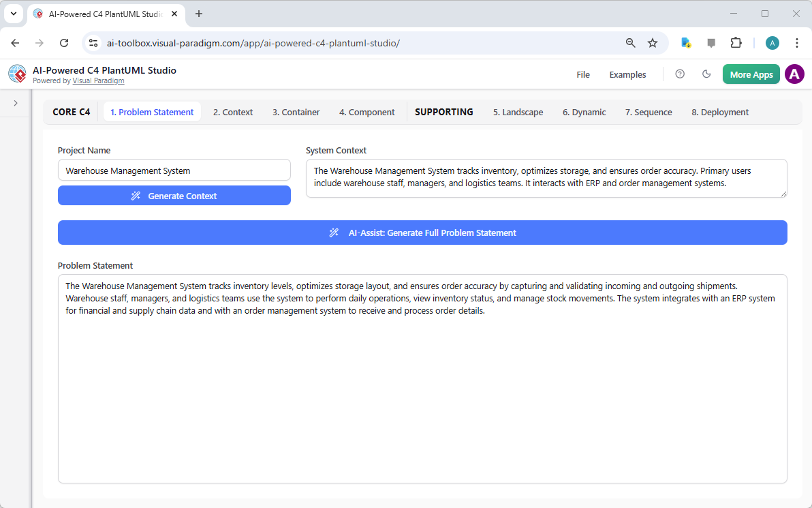This screenshot has width=812, height=508.
Task: Open the comment icon next to extensions
Action: pos(711,42)
